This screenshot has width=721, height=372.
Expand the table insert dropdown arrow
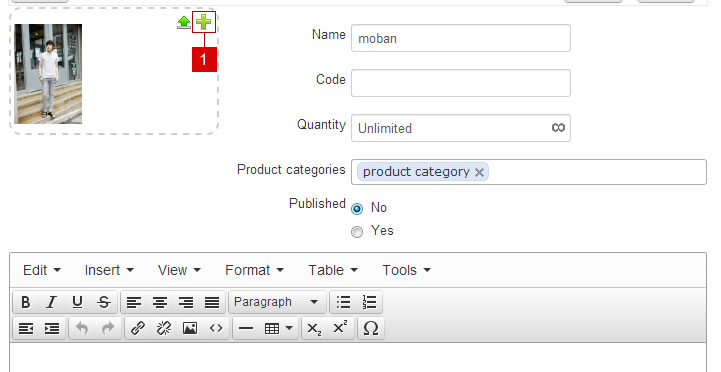[x=289, y=328]
